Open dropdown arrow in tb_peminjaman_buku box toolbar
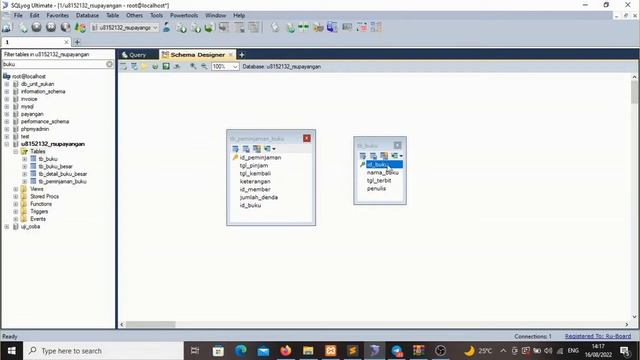Image resolution: width=640 pixels, height=360 pixels. click(273, 149)
